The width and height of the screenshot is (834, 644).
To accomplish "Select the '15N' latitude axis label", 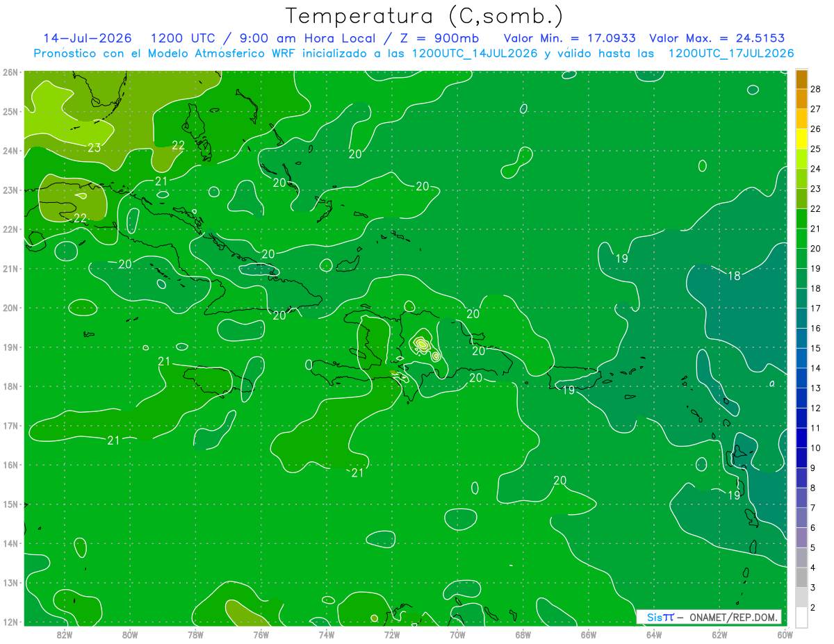I will click(x=10, y=504).
